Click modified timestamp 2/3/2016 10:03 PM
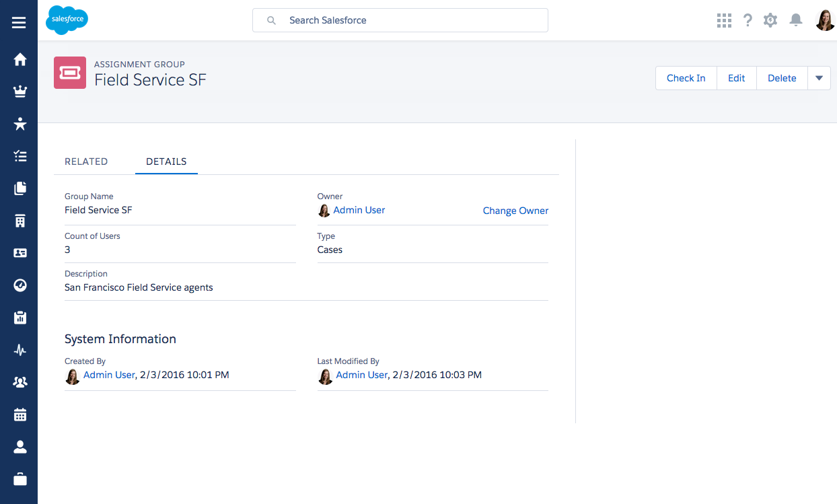The width and height of the screenshot is (837, 504). point(437,375)
